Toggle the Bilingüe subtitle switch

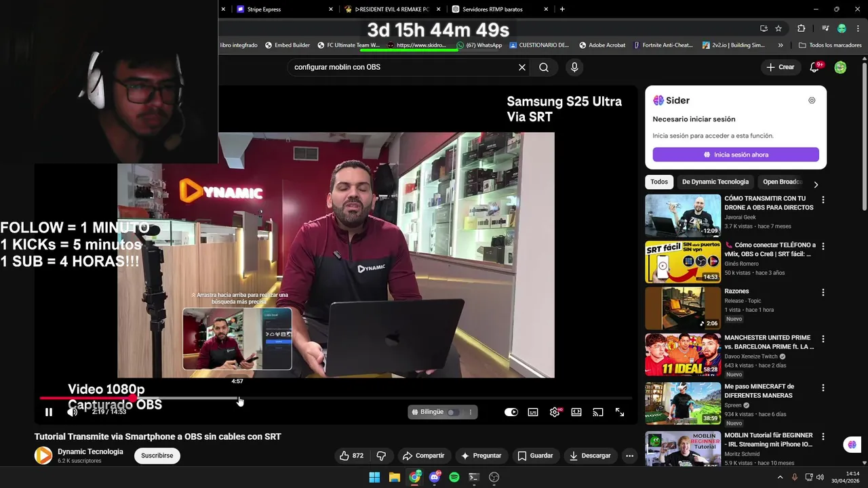452,412
